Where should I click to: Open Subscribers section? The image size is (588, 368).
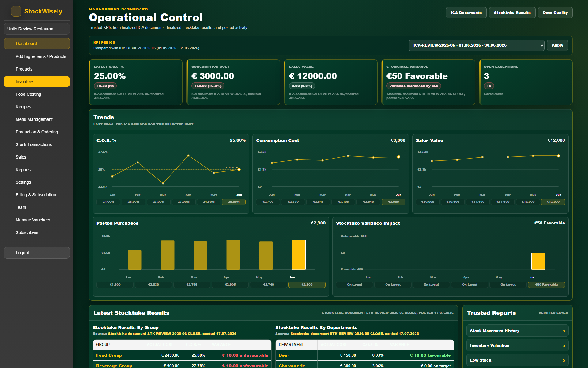click(x=37, y=232)
